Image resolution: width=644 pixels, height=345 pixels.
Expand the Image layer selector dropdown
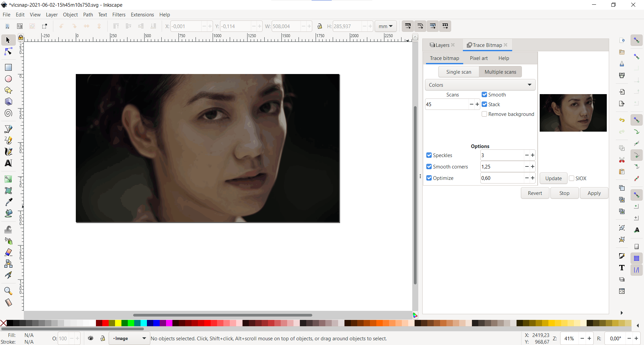129,338
